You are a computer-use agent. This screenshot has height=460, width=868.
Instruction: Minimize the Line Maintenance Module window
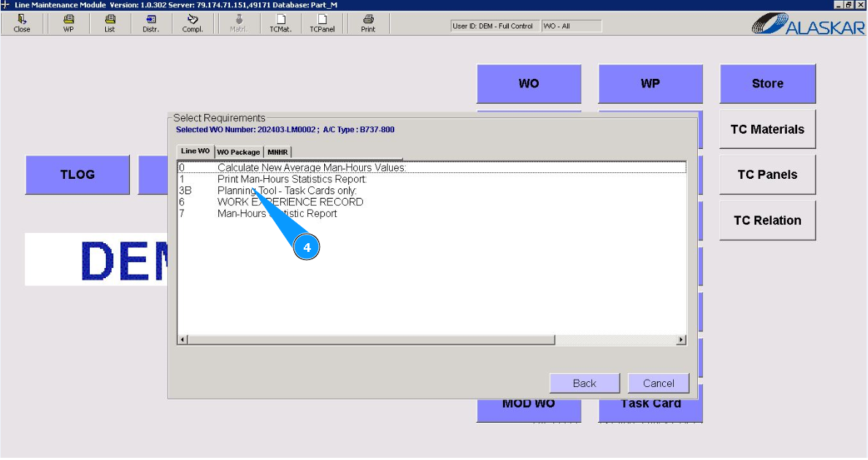click(x=839, y=5)
